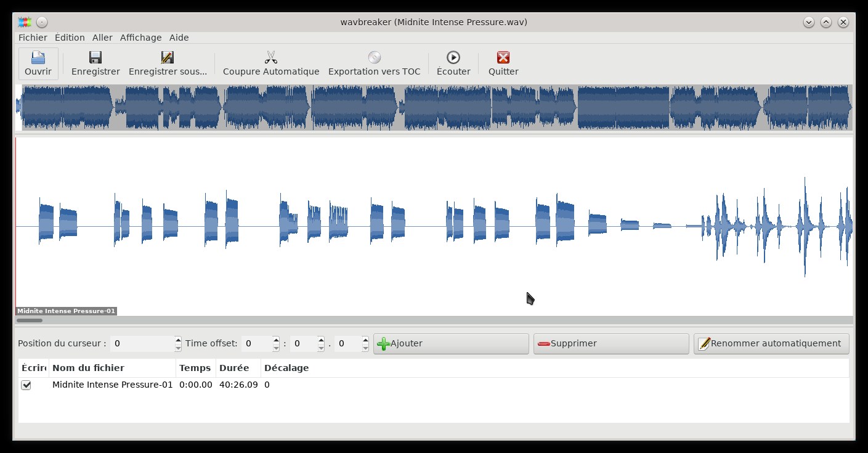Decrease the first Time offset value
This screenshot has width=868, height=453.
click(276, 348)
